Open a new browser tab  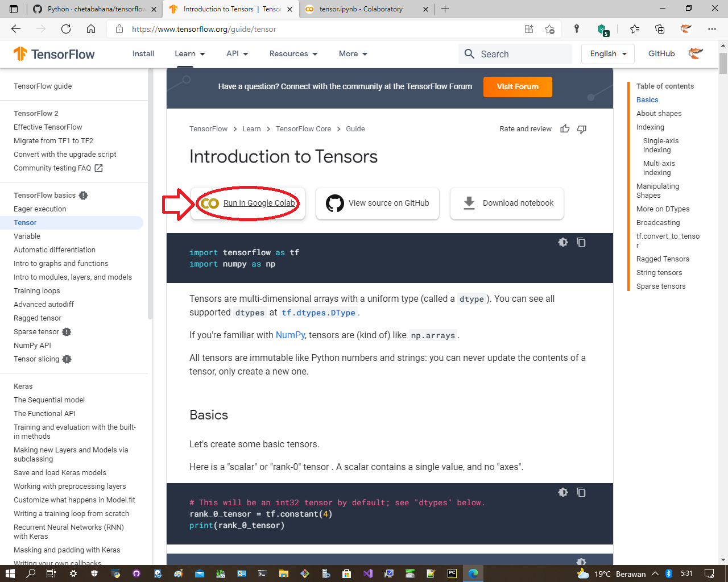[x=445, y=9]
